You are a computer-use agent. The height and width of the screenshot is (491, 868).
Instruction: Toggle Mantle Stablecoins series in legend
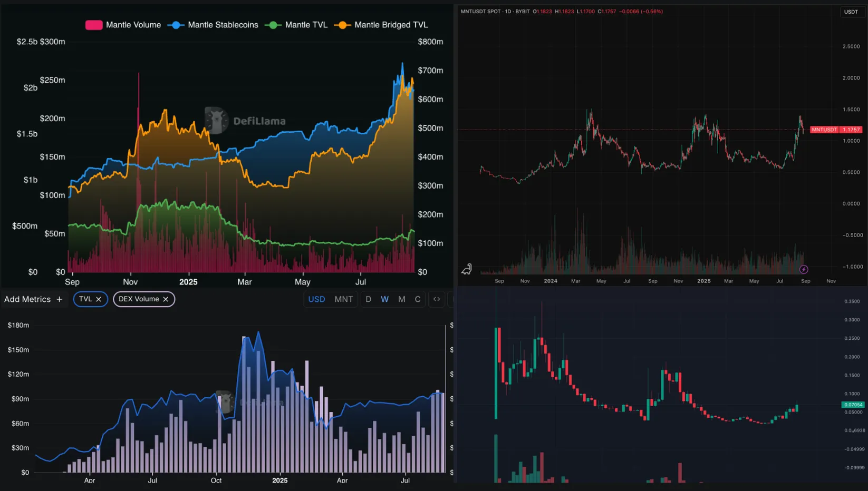(x=213, y=25)
